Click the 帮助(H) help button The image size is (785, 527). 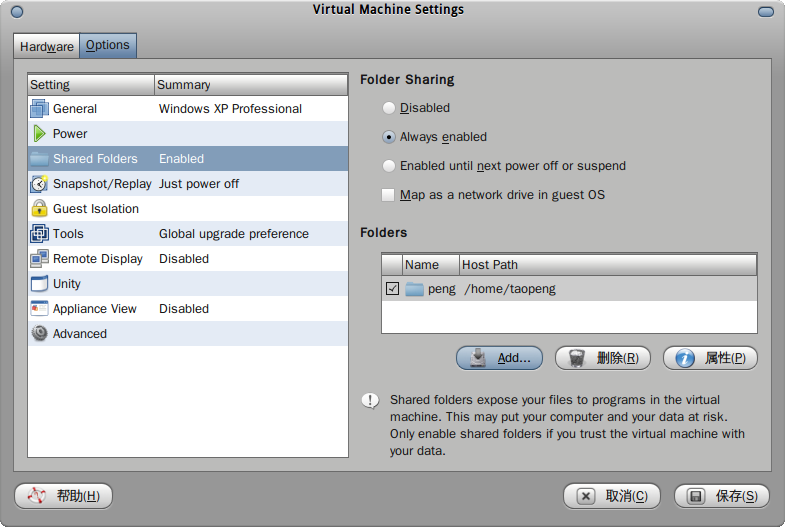pos(63,496)
